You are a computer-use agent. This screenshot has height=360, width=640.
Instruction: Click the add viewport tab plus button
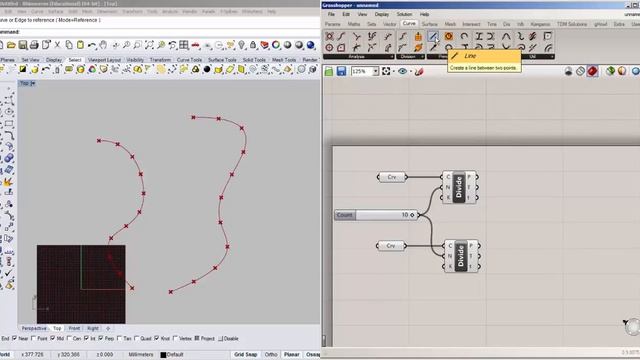[108, 328]
